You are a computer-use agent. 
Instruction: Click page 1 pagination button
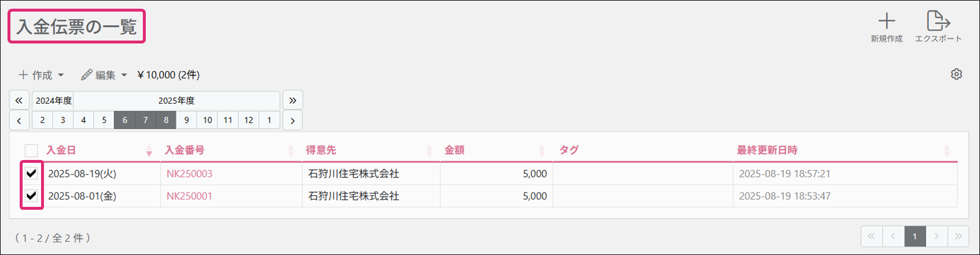[x=915, y=236]
